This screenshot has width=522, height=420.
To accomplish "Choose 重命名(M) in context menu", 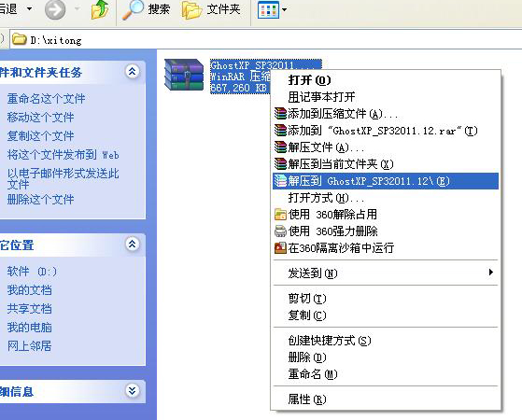I will tap(385, 374).
